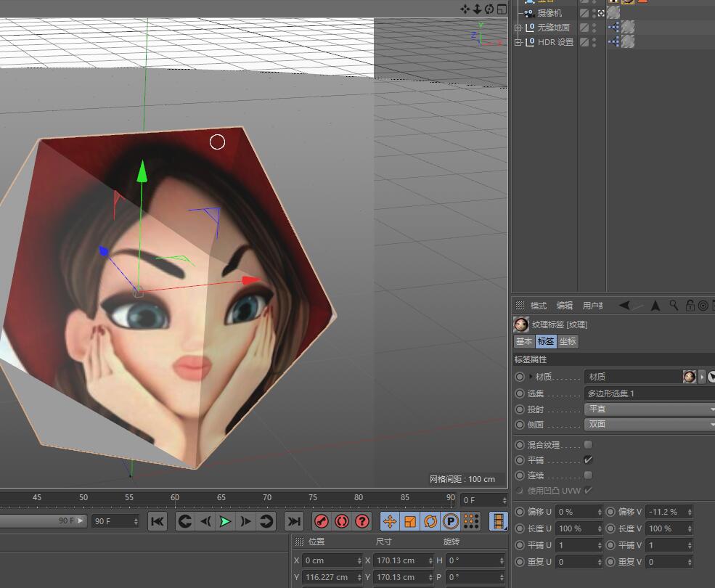
Task: Toggle 摄像机 editor visibility dots
Action: 595,13
